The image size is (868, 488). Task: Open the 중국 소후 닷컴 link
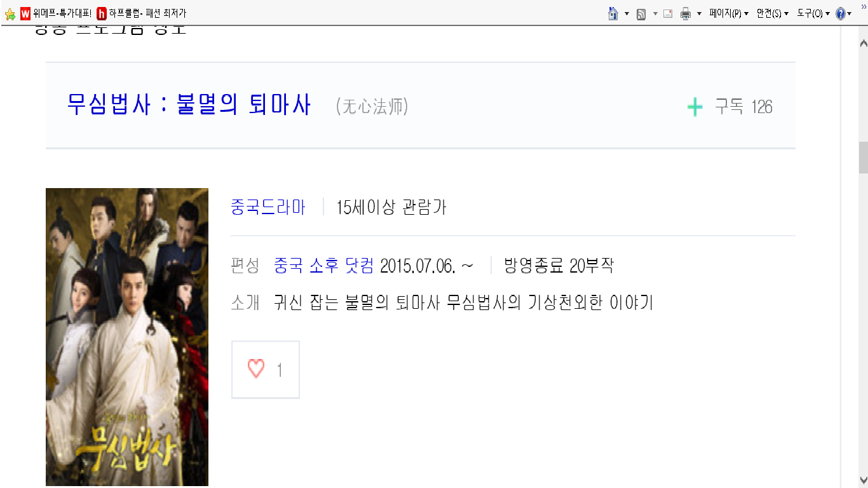click(x=323, y=266)
